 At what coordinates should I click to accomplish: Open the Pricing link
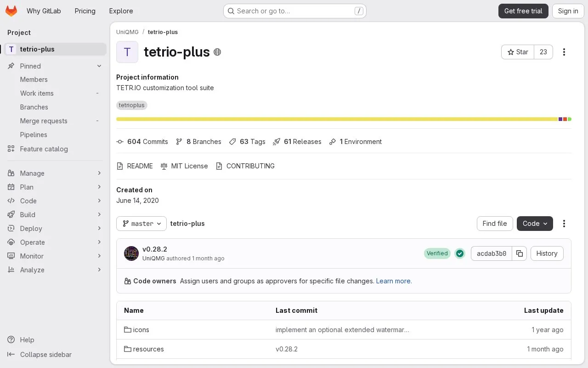pos(85,11)
